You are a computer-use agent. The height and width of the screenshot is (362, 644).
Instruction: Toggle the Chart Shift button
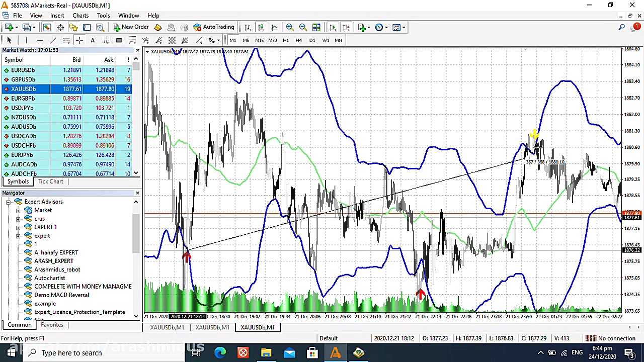[346, 27]
